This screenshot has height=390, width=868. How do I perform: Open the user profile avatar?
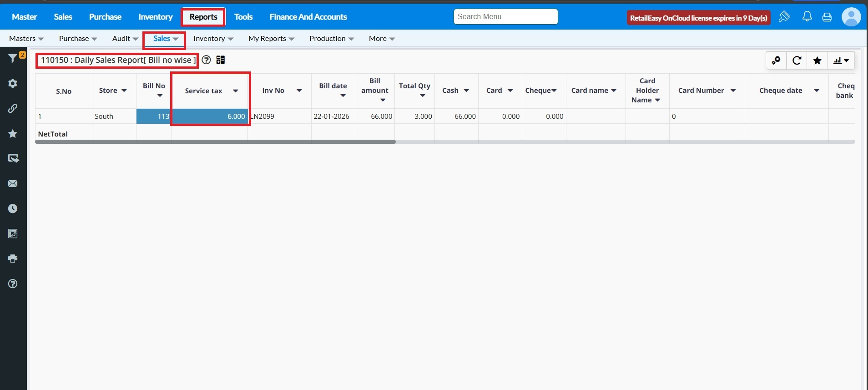[851, 17]
